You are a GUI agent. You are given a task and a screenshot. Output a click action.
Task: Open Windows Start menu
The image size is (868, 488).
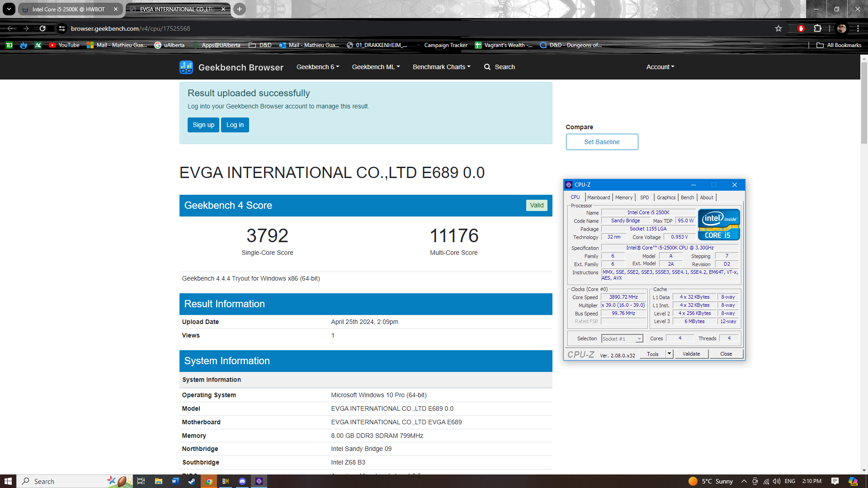coord(8,481)
